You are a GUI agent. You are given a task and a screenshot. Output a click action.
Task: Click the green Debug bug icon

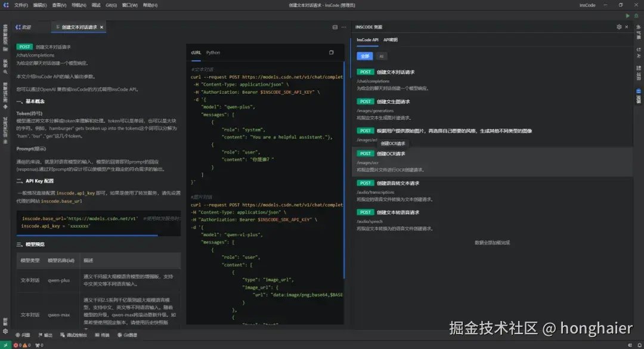point(636,16)
